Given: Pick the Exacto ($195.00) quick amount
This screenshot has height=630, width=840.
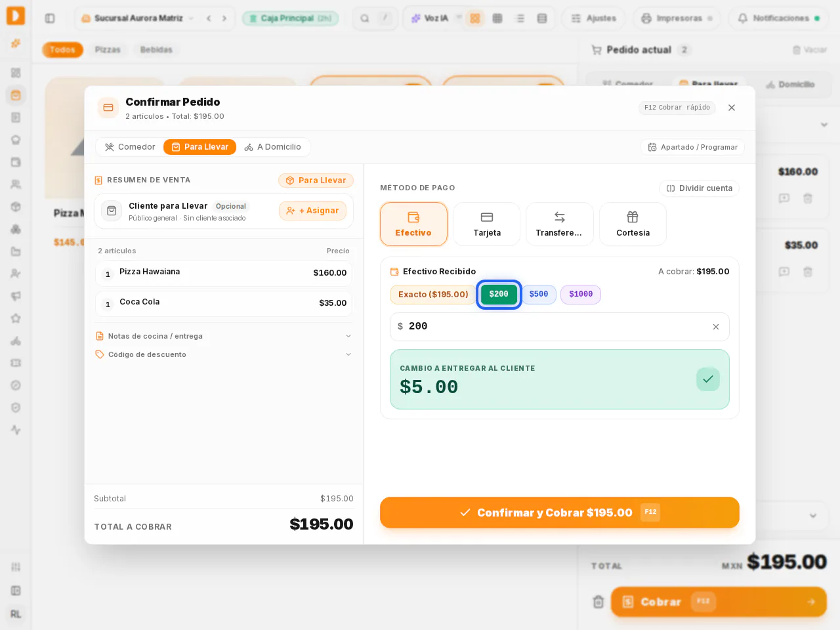Looking at the screenshot, I should coord(433,295).
